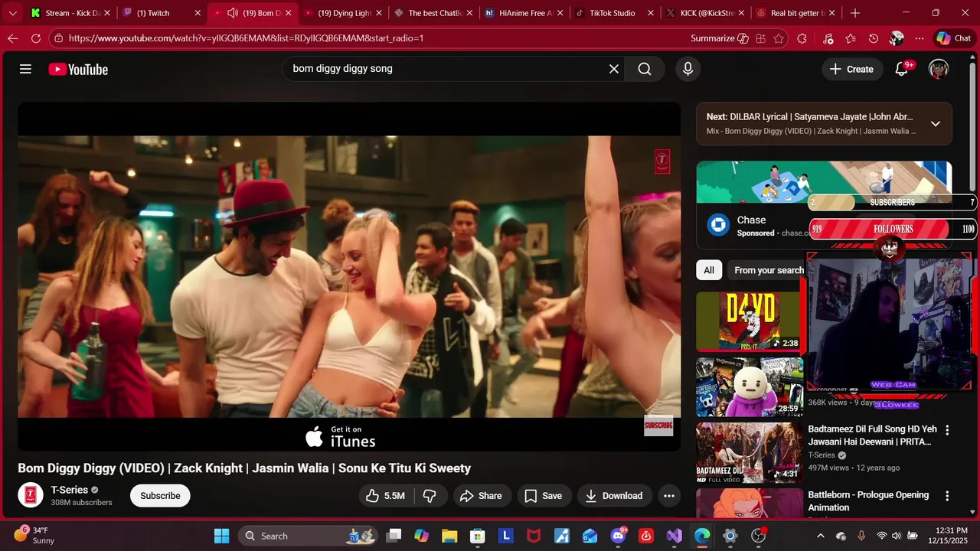Open the T-Series channel avatar
The width and height of the screenshot is (980, 551).
[x=31, y=495]
